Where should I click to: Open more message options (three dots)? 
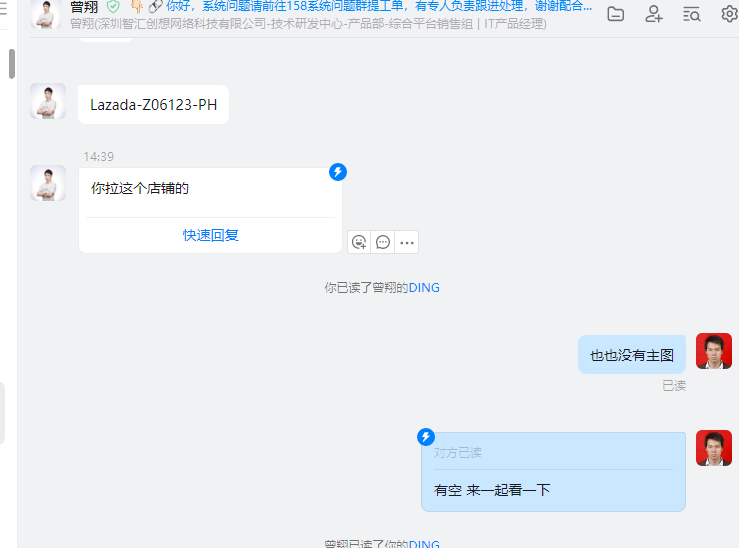coord(407,243)
